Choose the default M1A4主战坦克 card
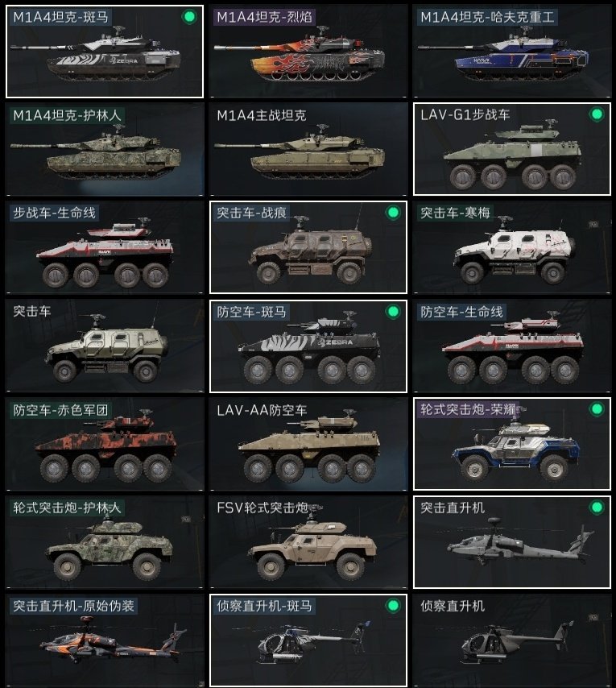The width and height of the screenshot is (616, 688). coord(308,149)
